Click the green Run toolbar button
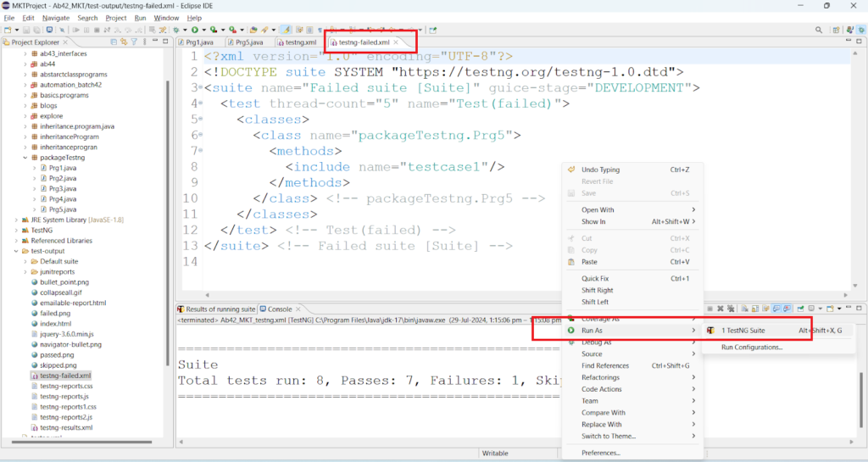This screenshot has width=868, height=462. click(x=195, y=30)
